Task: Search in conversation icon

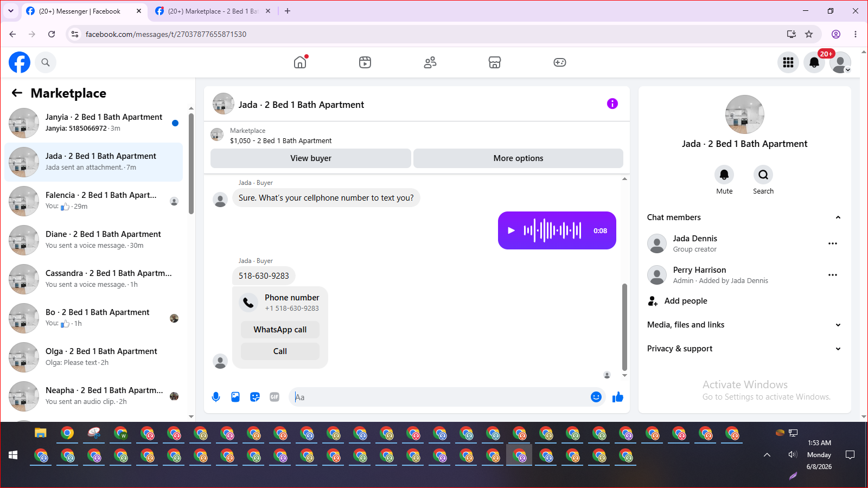Action: (763, 175)
